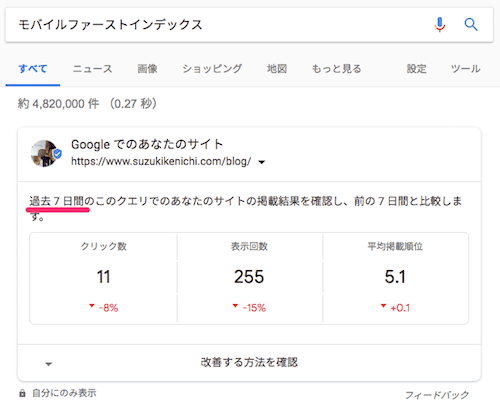Screen dimensions: 500x411
Task: Click the blue magnifier search icon
Action: pyautogui.click(x=471, y=24)
